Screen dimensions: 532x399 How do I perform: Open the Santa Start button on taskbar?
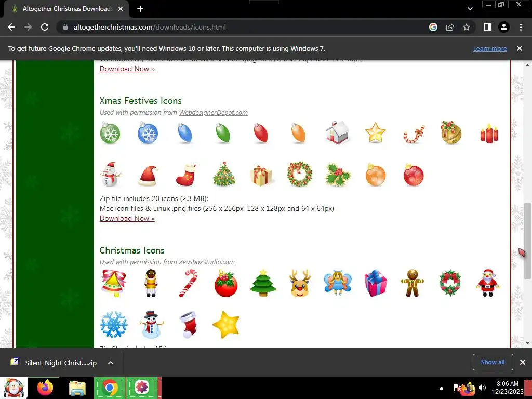coord(14,388)
